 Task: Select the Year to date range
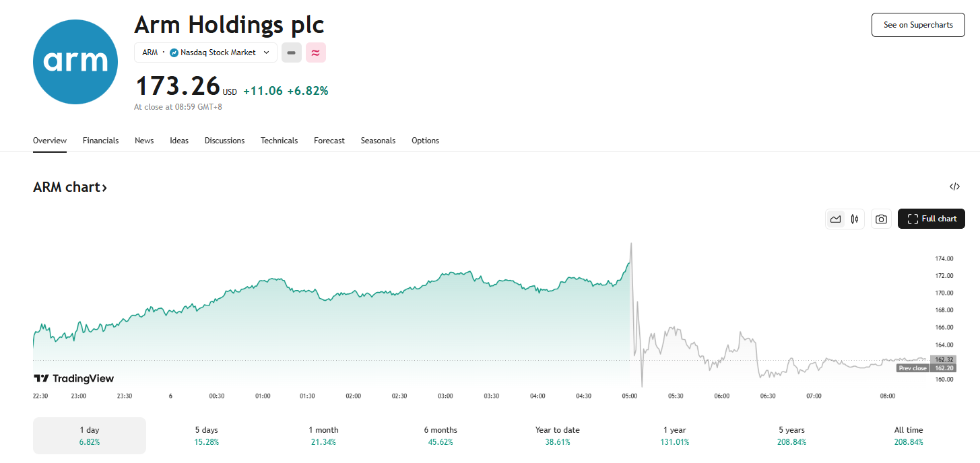pos(557,435)
